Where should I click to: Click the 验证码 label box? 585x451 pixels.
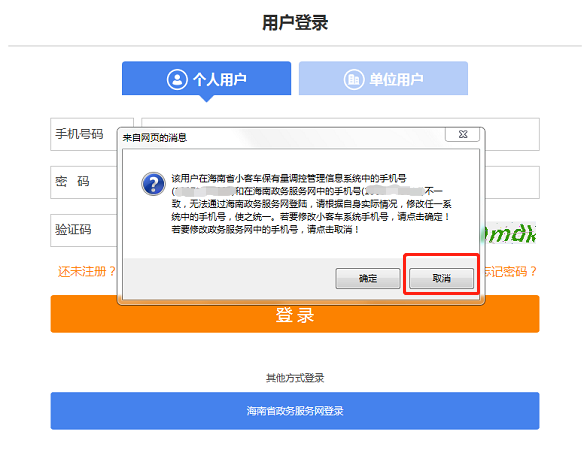84,230
